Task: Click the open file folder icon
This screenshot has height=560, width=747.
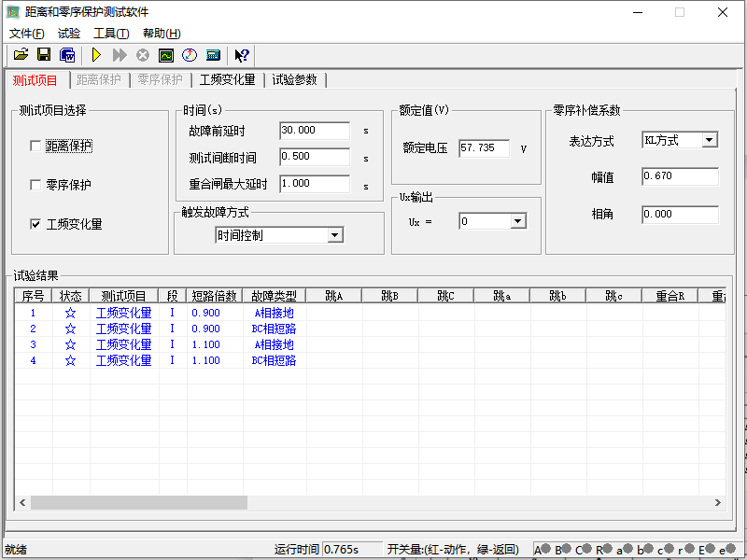Action: click(21, 55)
